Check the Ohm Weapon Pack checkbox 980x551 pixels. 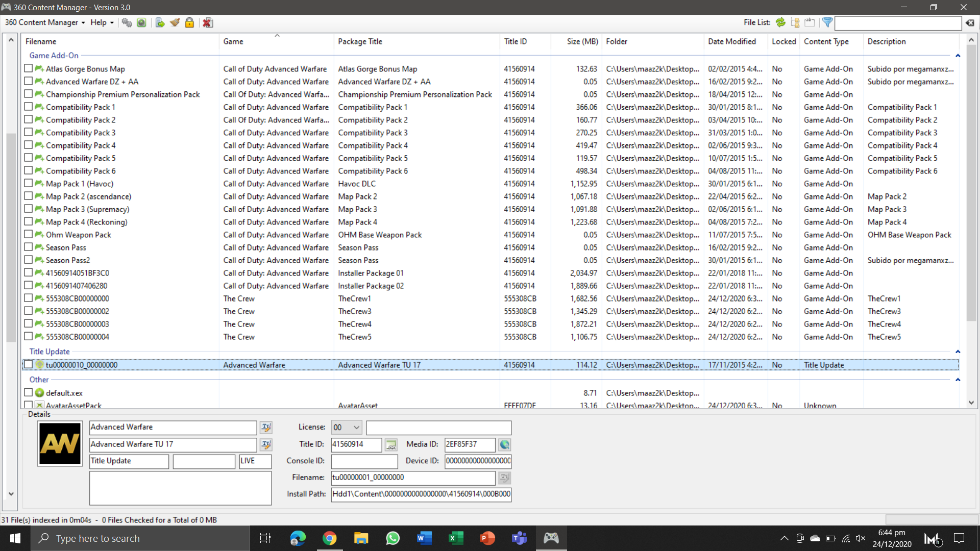click(29, 234)
